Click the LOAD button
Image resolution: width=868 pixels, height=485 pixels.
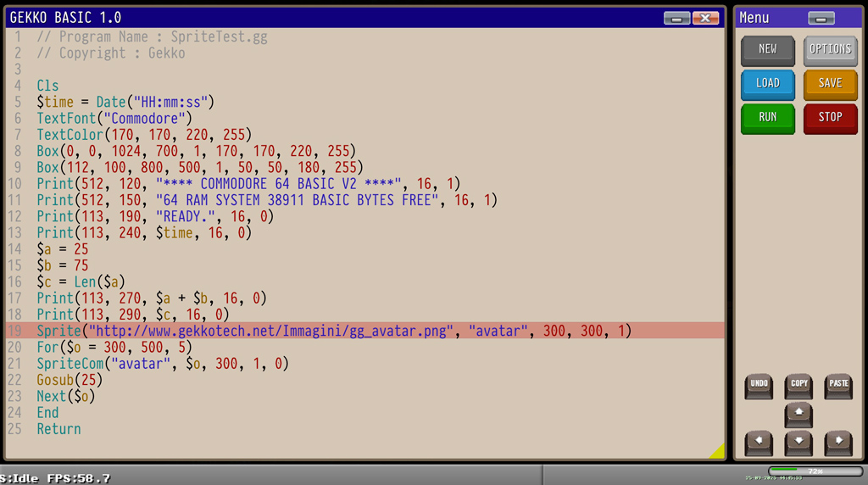point(768,84)
